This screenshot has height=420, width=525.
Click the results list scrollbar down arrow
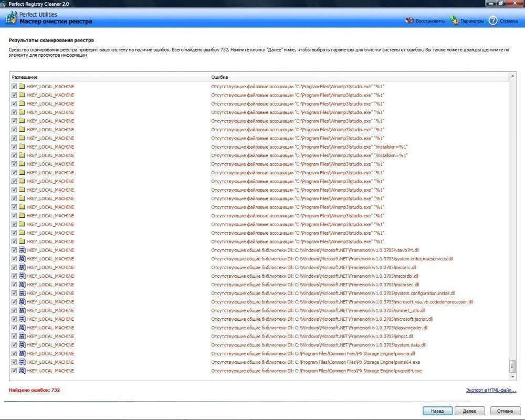click(x=512, y=376)
